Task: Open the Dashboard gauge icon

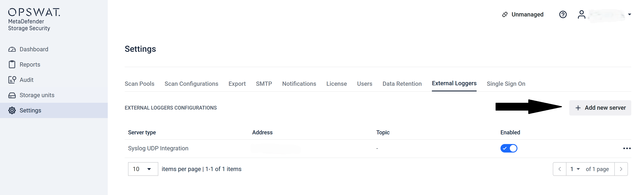Action: (12, 49)
